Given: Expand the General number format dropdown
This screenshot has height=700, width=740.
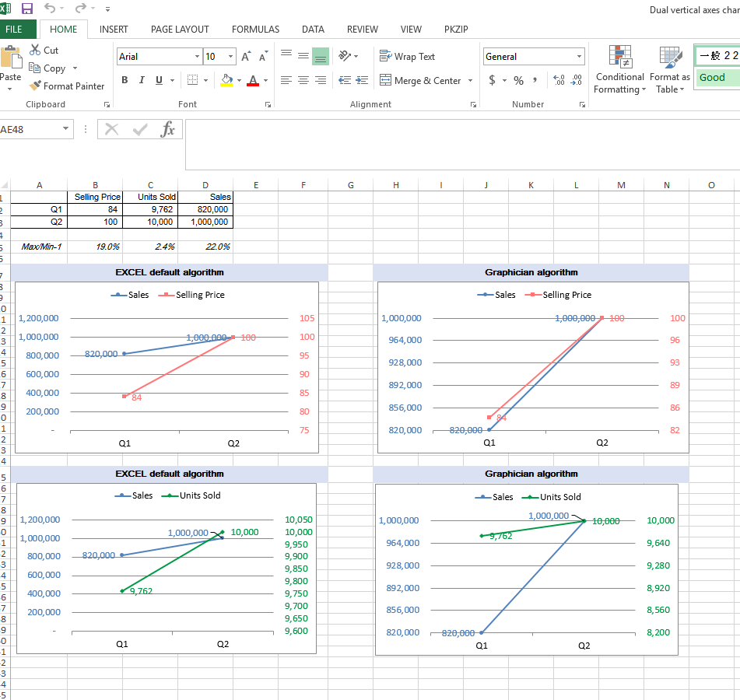Looking at the screenshot, I should click(x=579, y=56).
